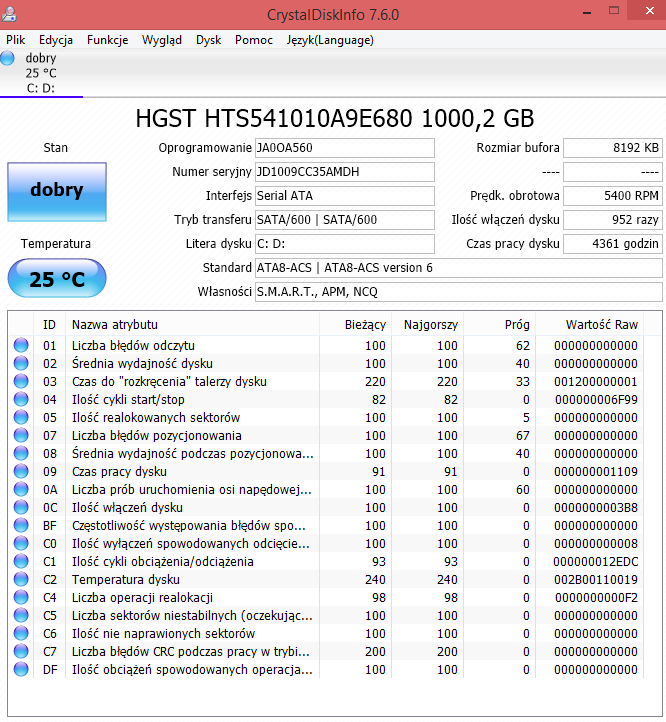The width and height of the screenshot is (666, 722).
Task: Click status icon for attribute C1
Action: click(x=21, y=561)
